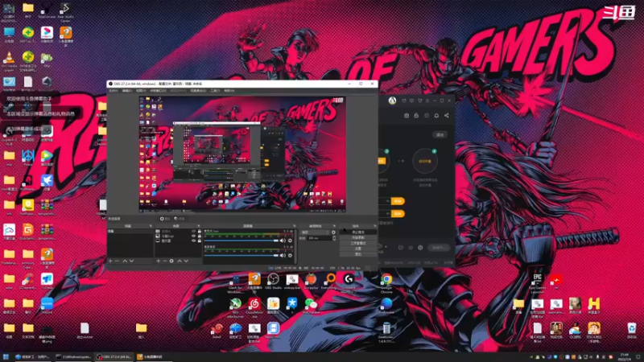Open 文件 menu in OBS
The image size is (644, 362).
coord(114,91)
